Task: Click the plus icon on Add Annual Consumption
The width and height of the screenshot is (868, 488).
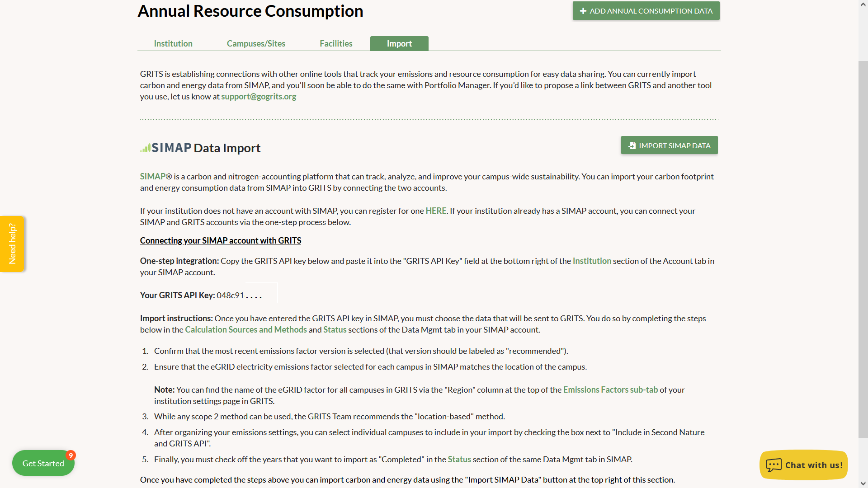Action: (583, 11)
